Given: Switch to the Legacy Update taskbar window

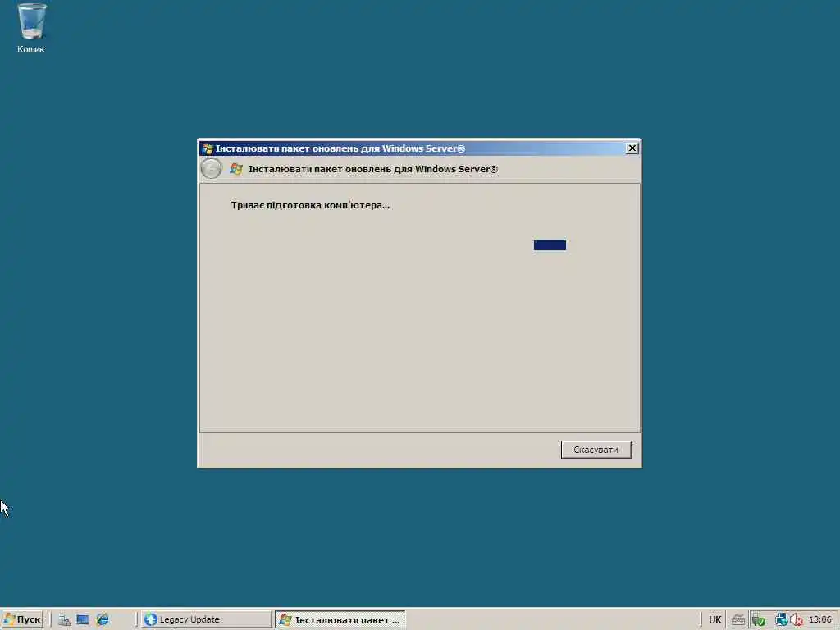Looking at the screenshot, I should point(207,619).
